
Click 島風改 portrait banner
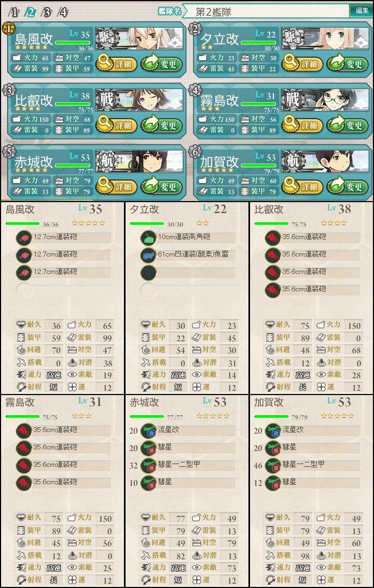pyautogui.click(x=140, y=38)
